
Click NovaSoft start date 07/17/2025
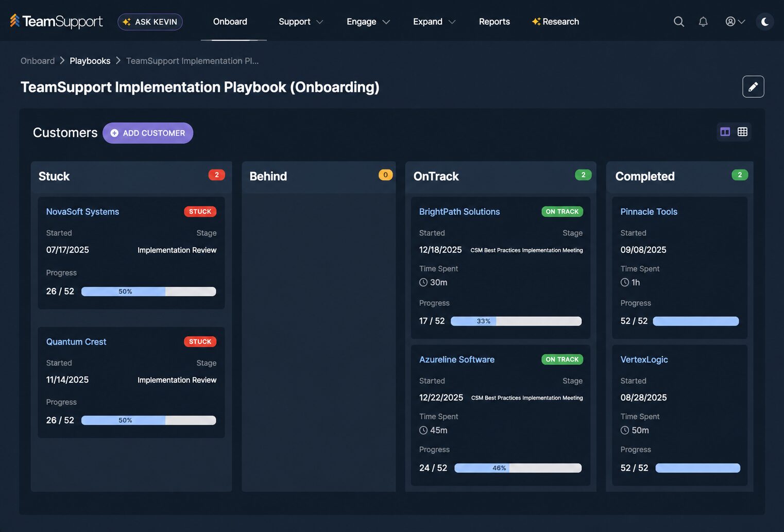click(x=67, y=250)
